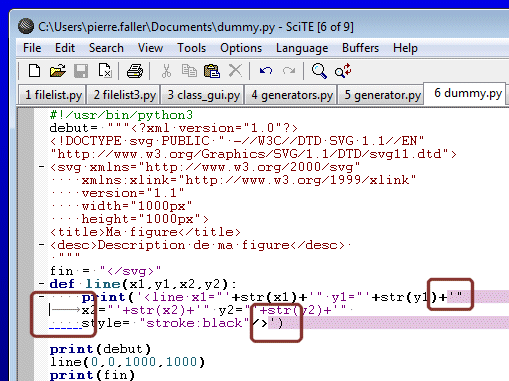Click the fin = "</svg>" line

pyautogui.click(x=105, y=271)
